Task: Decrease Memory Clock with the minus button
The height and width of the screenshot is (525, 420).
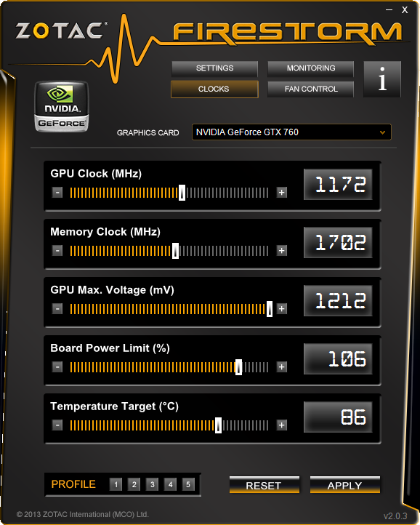Action: click(x=57, y=250)
